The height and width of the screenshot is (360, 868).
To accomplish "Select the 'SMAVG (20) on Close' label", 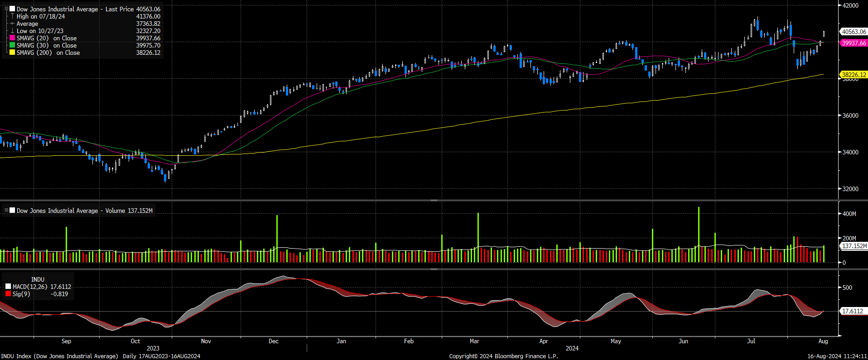I will pyautogui.click(x=47, y=38).
